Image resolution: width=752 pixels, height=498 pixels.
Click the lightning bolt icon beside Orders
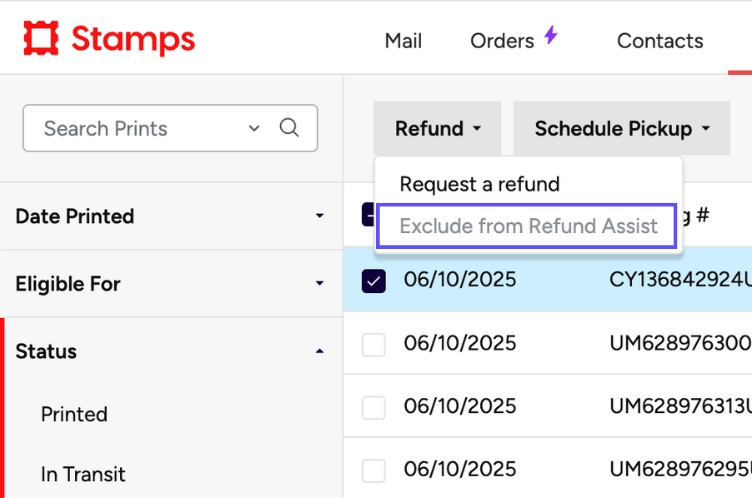pyautogui.click(x=551, y=37)
